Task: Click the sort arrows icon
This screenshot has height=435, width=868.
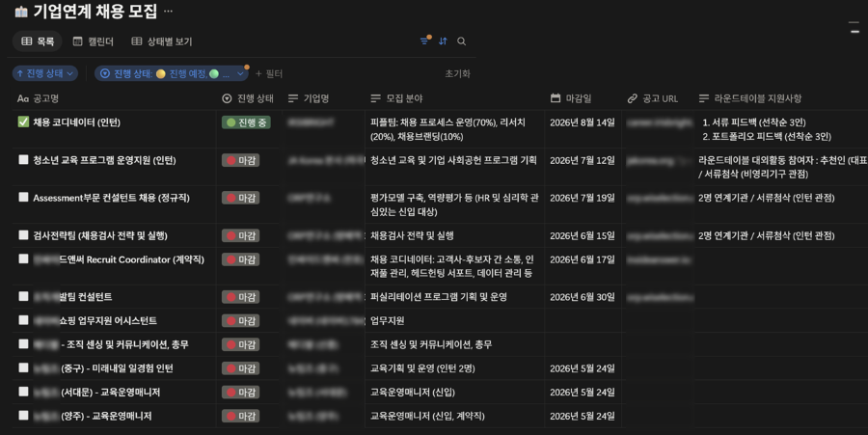Action: tap(443, 41)
